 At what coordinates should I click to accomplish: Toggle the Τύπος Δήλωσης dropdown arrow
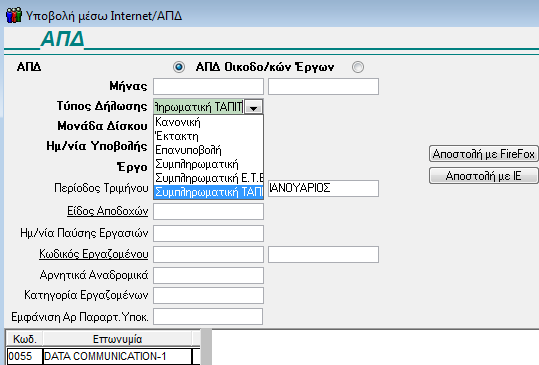254,107
